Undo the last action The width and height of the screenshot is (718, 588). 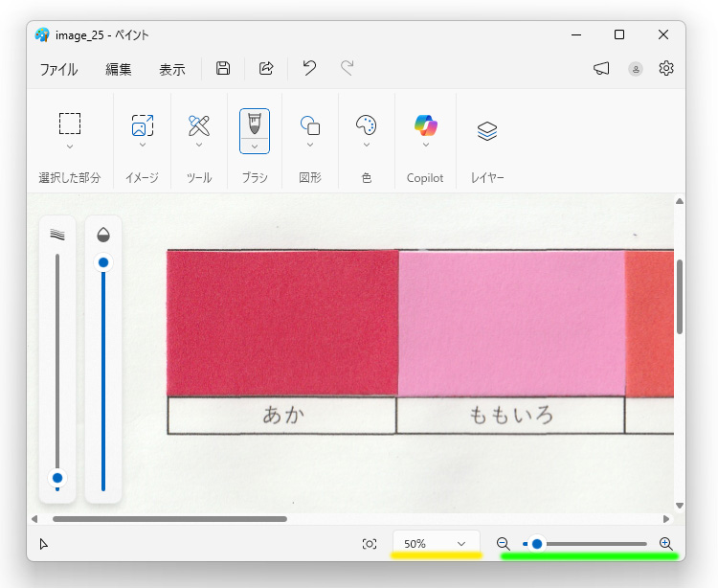309,68
